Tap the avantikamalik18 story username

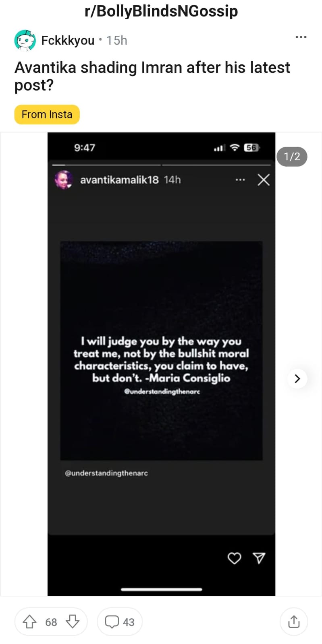[119, 180]
